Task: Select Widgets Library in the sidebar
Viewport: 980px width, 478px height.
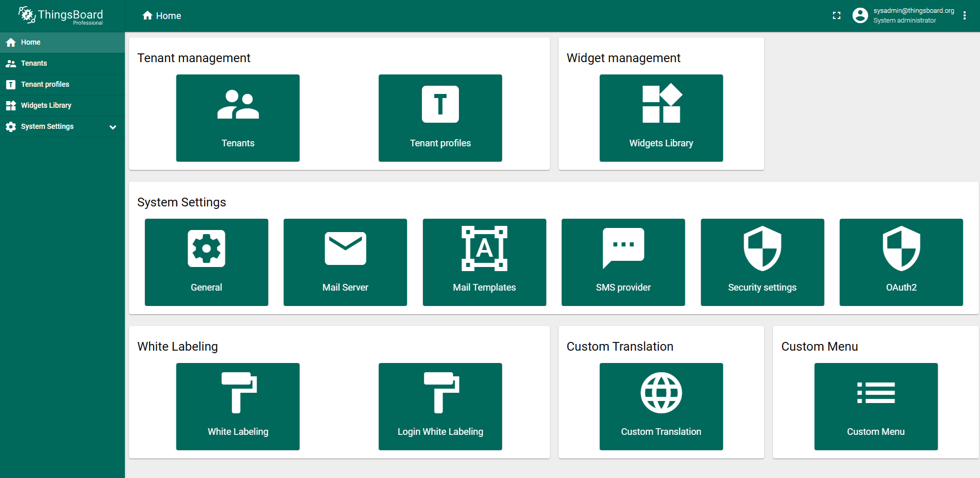Action: (46, 105)
